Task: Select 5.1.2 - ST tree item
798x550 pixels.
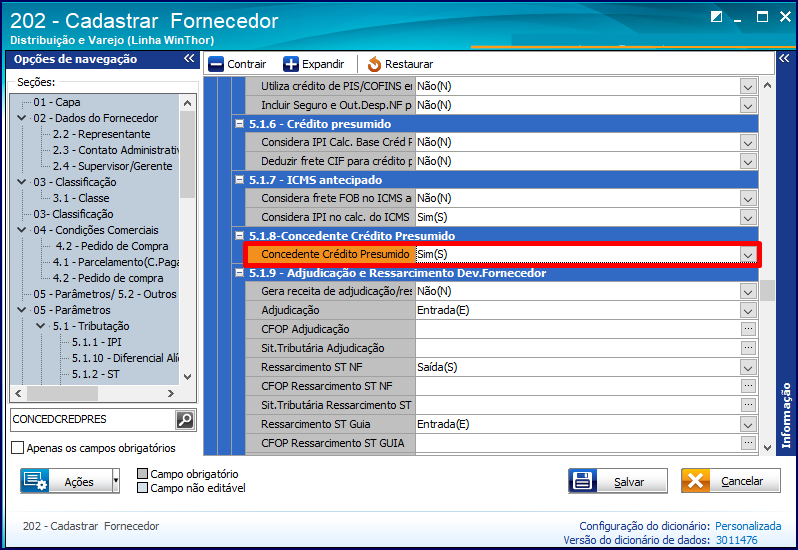Action: click(x=95, y=374)
